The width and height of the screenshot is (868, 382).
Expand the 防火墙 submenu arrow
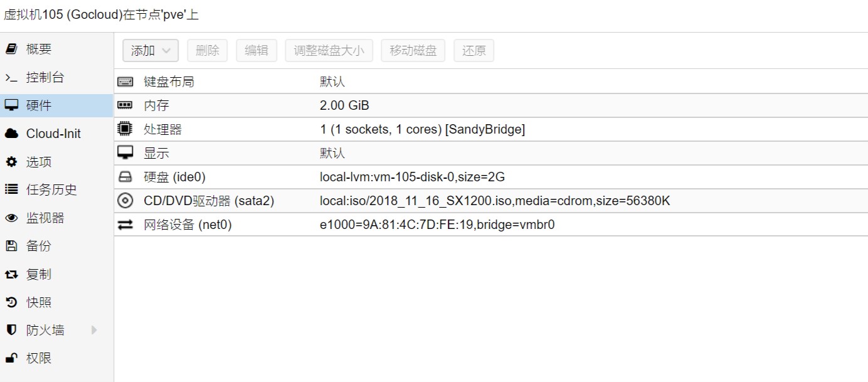[x=94, y=330]
